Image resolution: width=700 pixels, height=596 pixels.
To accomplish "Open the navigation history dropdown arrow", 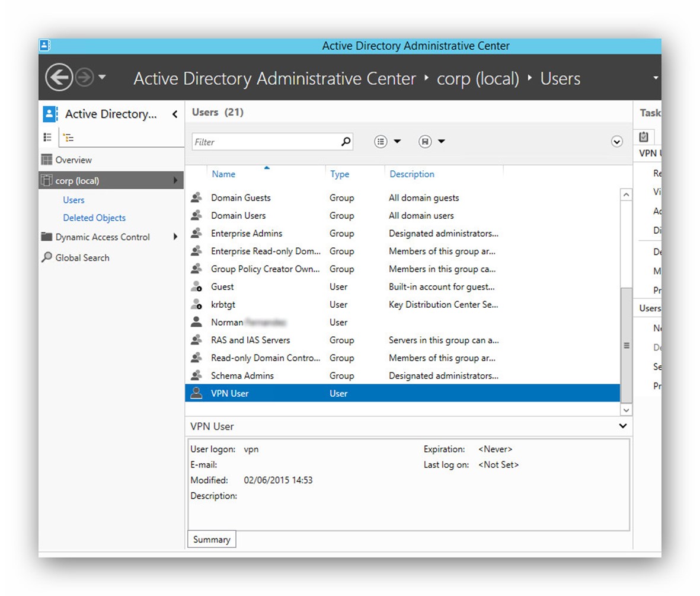I will coord(102,77).
